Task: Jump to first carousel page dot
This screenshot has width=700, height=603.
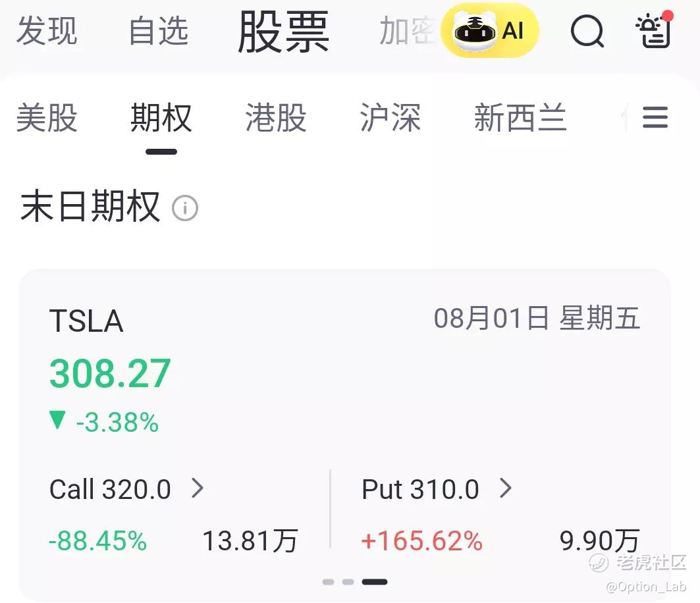Action: point(328,582)
